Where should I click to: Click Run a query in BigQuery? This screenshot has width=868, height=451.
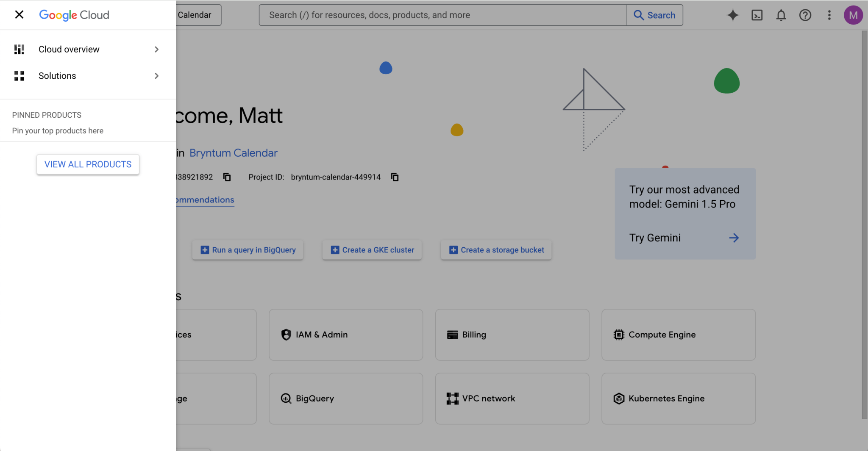point(248,250)
